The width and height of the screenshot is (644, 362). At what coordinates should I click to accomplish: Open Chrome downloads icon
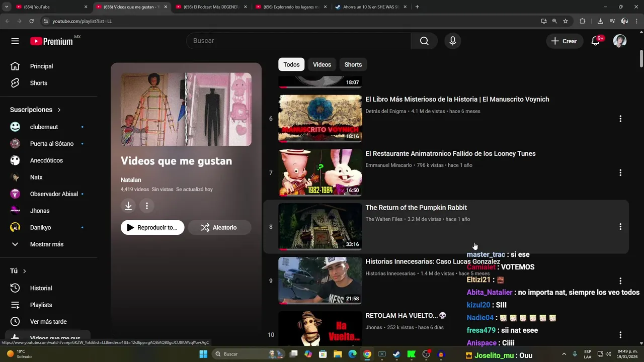[x=600, y=21]
